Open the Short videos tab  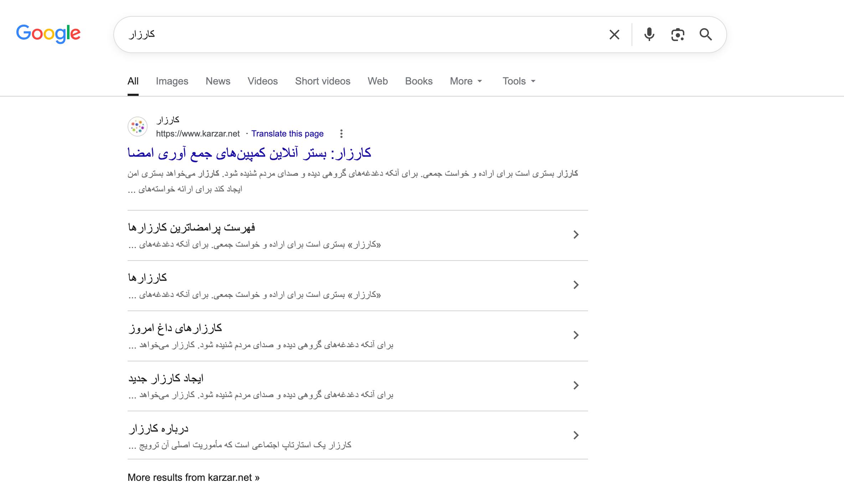[x=323, y=81]
